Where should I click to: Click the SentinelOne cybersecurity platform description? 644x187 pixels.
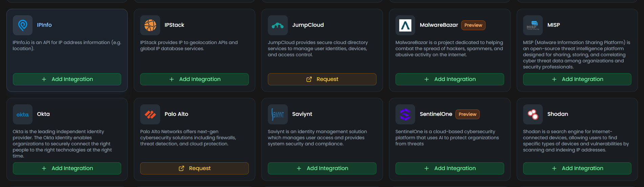pyautogui.click(x=447, y=138)
